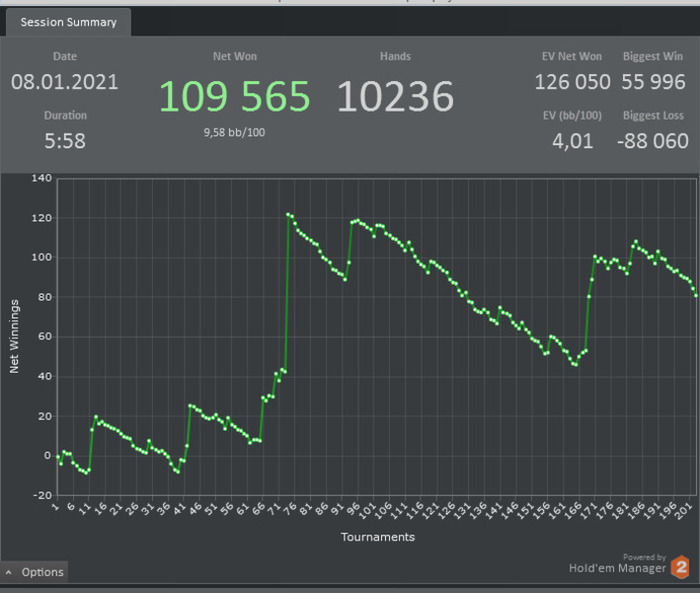Viewport: 700px width, 593px height.
Task: Click the Date label
Action: pyautogui.click(x=65, y=56)
